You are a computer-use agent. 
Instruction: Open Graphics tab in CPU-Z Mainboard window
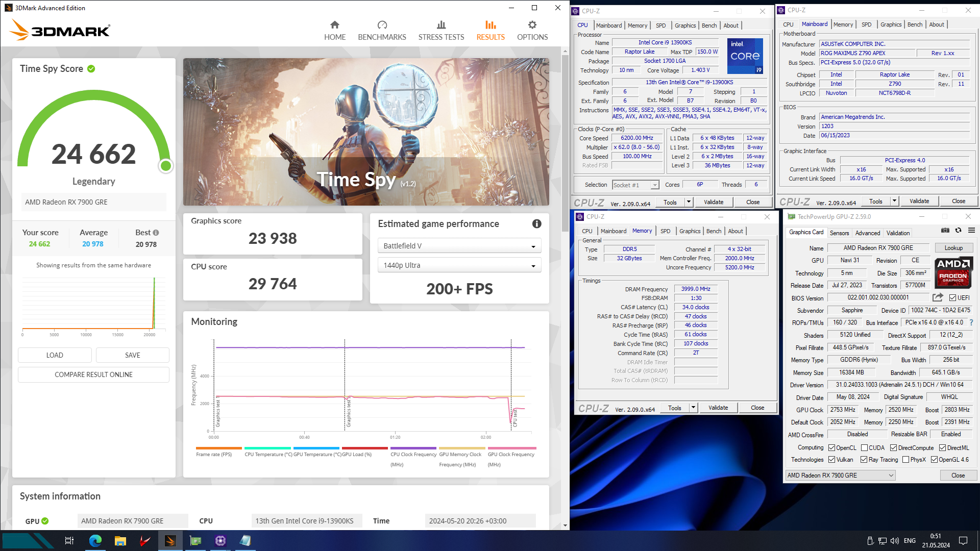click(891, 24)
